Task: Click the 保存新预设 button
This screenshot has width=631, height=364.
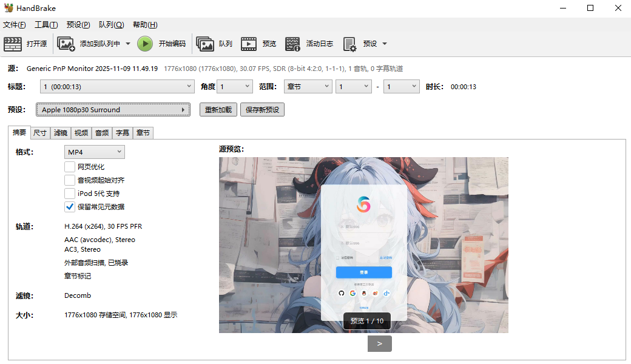Action: point(262,110)
